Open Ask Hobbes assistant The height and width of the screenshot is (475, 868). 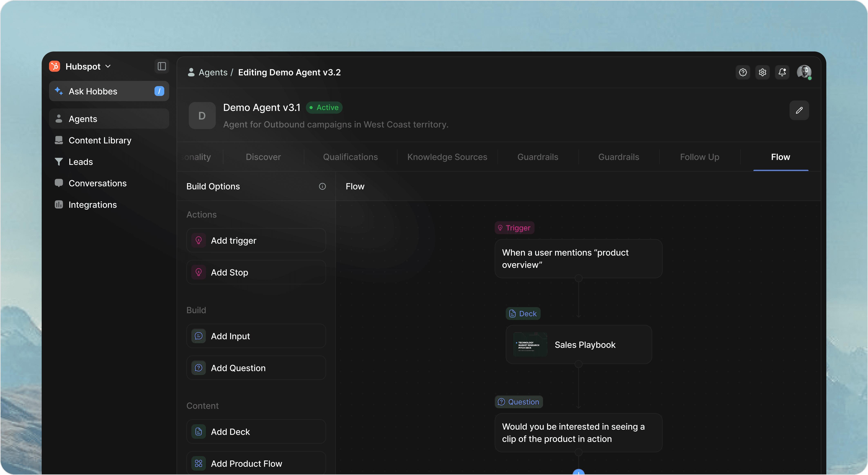click(x=108, y=91)
